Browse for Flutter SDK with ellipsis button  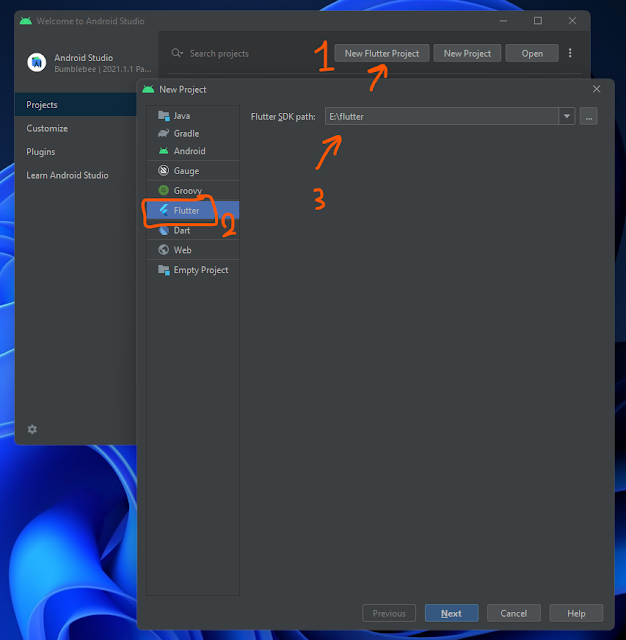[588, 116]
